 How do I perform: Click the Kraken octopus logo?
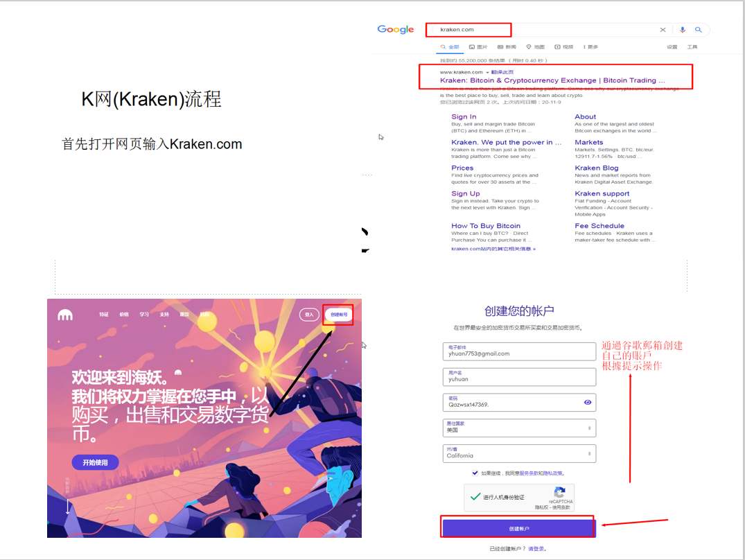[x=64, y=315]
